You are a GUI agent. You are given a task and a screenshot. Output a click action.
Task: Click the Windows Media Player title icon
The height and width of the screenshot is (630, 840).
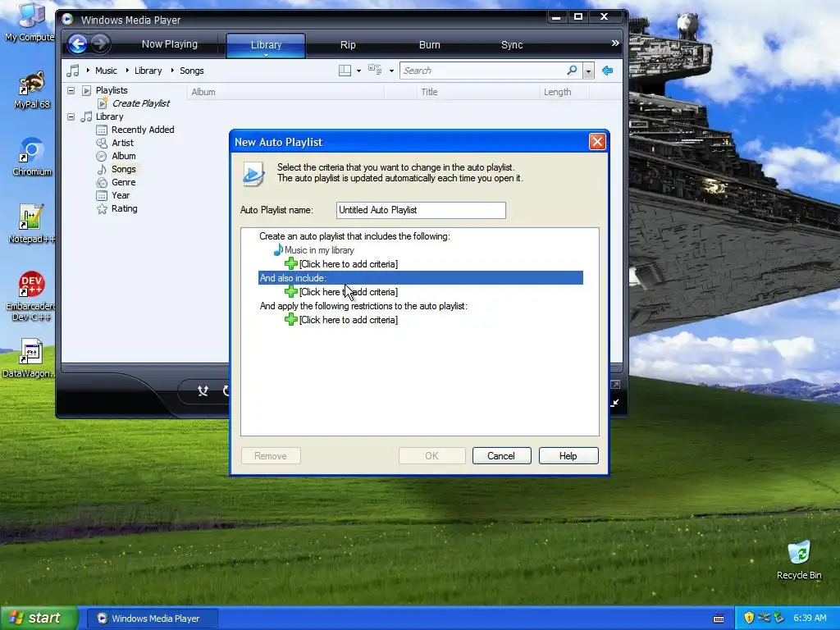pyautogui.click(x=67, y=20)
